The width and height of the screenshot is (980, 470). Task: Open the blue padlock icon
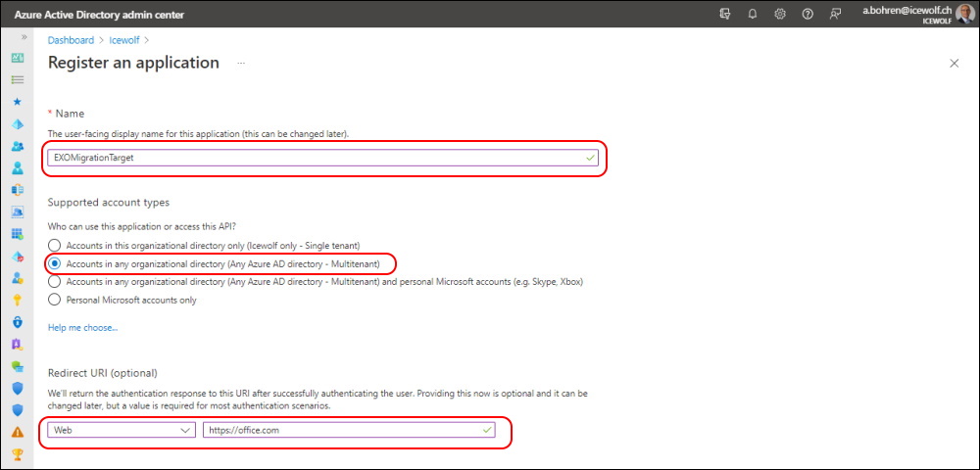pos(18,322)
